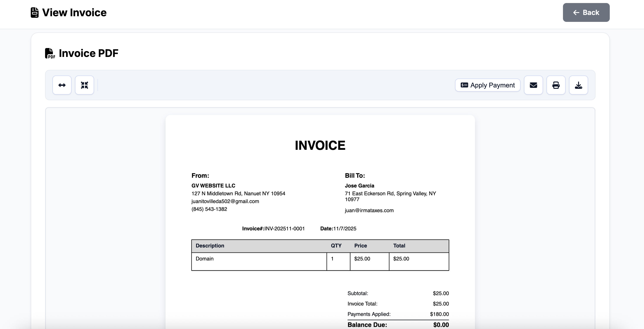The height and width of the screenshot is (329, 644).
Task: Select the Balance Due amount of $0.00
Action: [441, 325]
